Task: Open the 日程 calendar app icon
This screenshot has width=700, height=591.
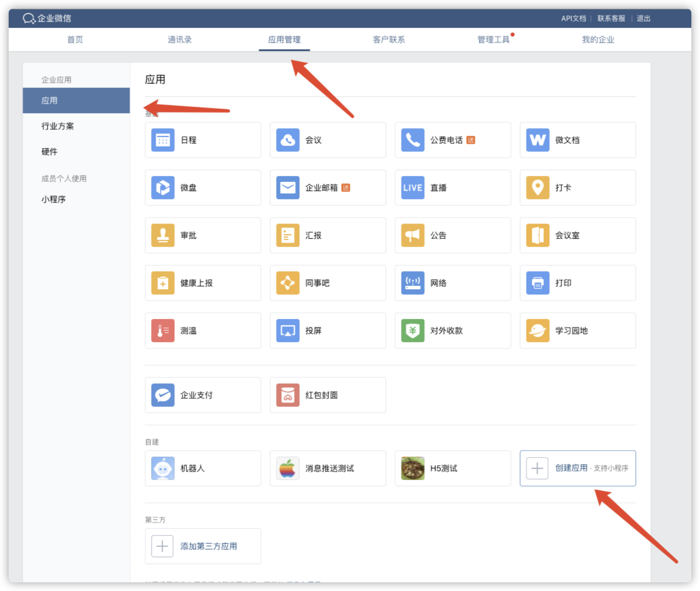Action: (162, 140)
